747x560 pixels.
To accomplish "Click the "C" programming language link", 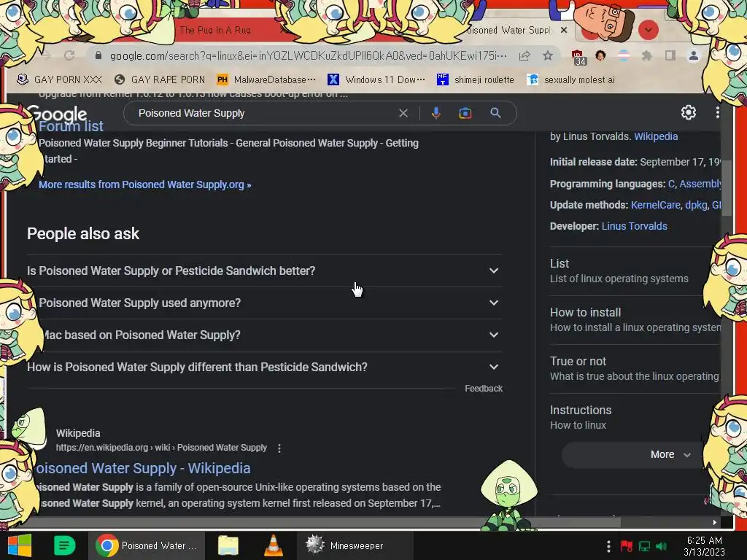I will pyautogui.click(x=671, y=184).
